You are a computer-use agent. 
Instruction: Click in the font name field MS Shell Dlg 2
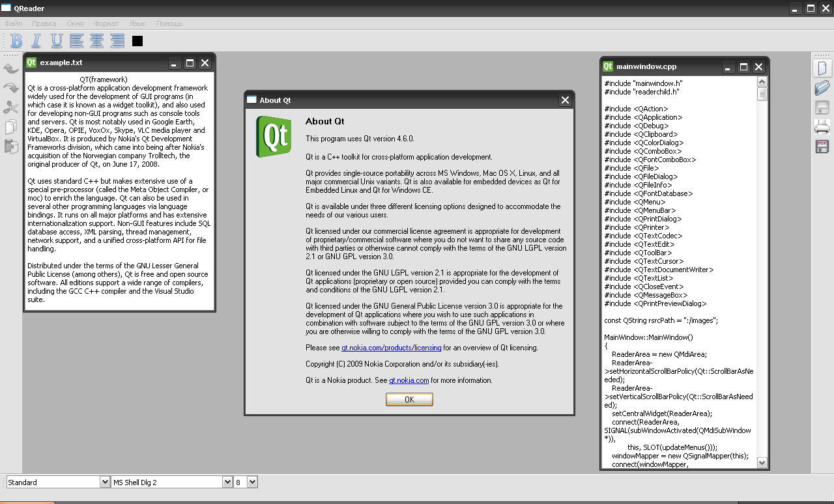coord(167,482)
